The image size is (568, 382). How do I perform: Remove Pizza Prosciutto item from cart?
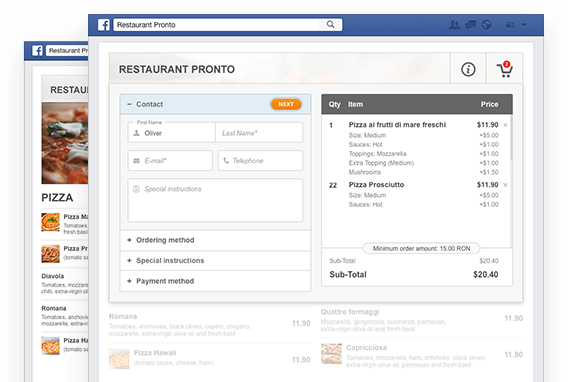[x=505, y=185]
